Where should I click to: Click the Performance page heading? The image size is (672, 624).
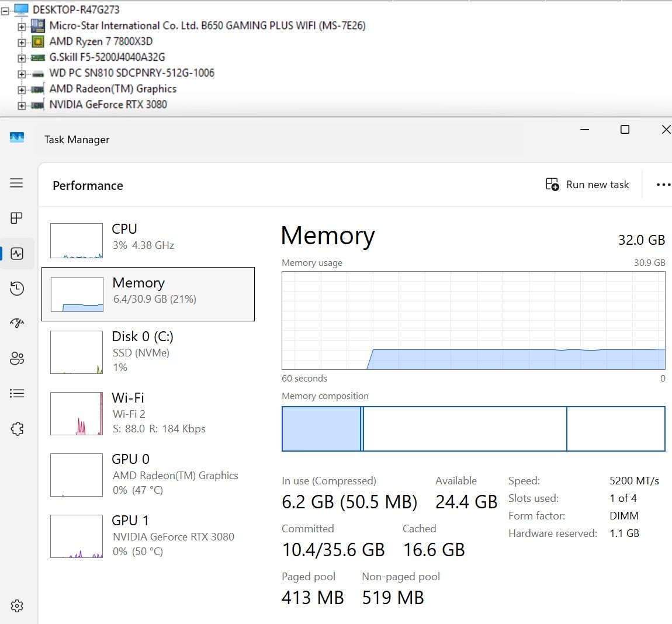coord(88,186)
